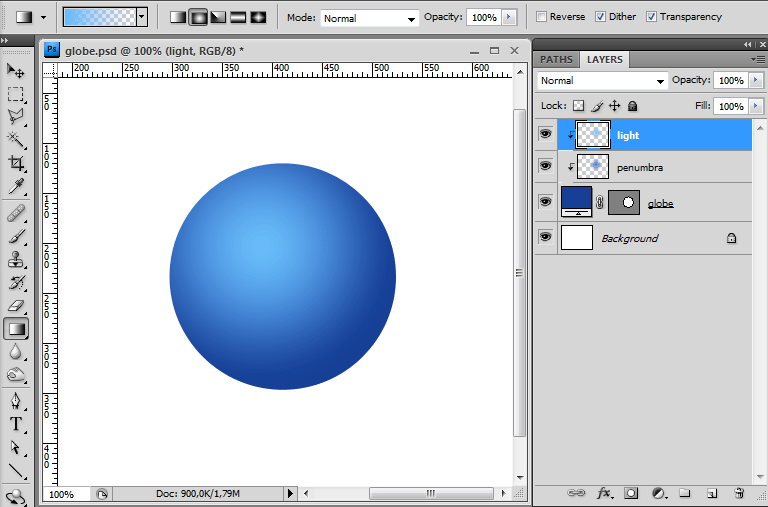This screenshot has height=507, width=768.
Task: Disable the Dither checkbox
Action: 600,17
